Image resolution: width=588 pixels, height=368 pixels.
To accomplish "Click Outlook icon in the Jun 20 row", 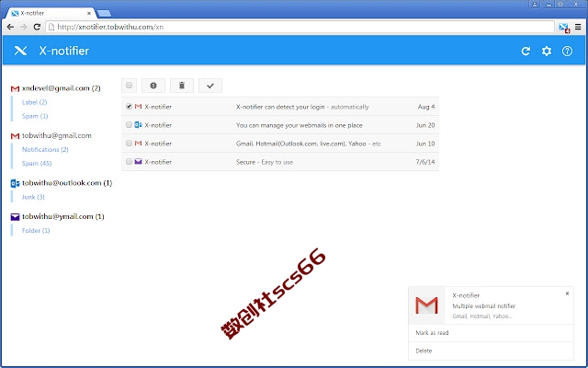I will coord(138,125).
